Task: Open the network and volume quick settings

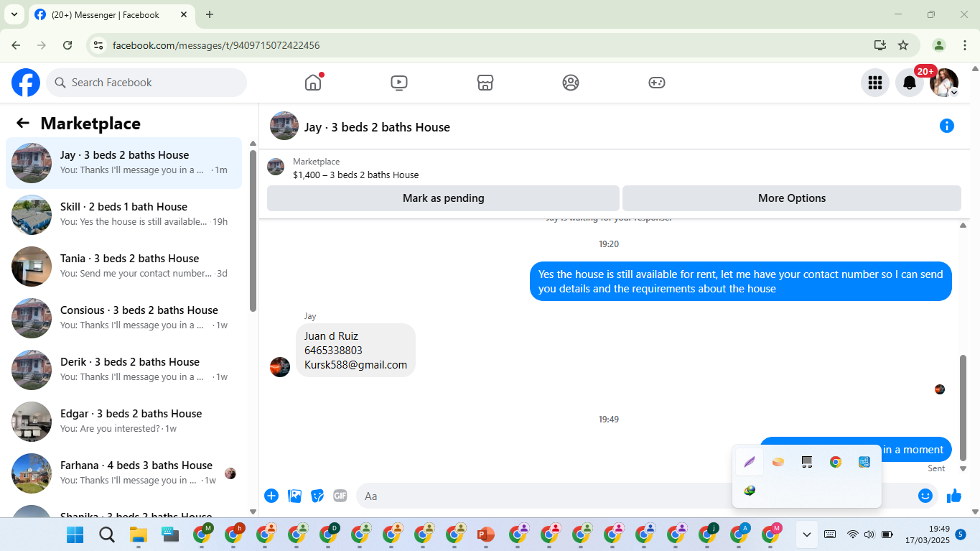Action: pos(869,534)
